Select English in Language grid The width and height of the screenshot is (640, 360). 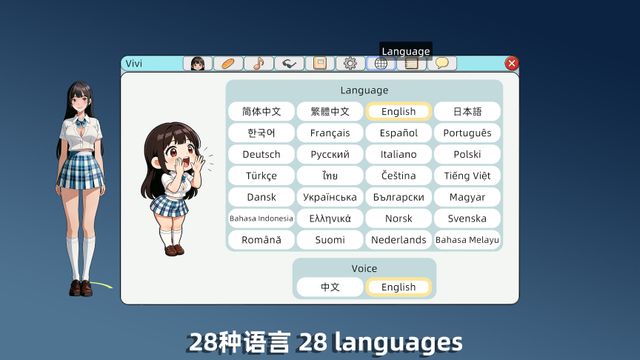coord(398,111)
